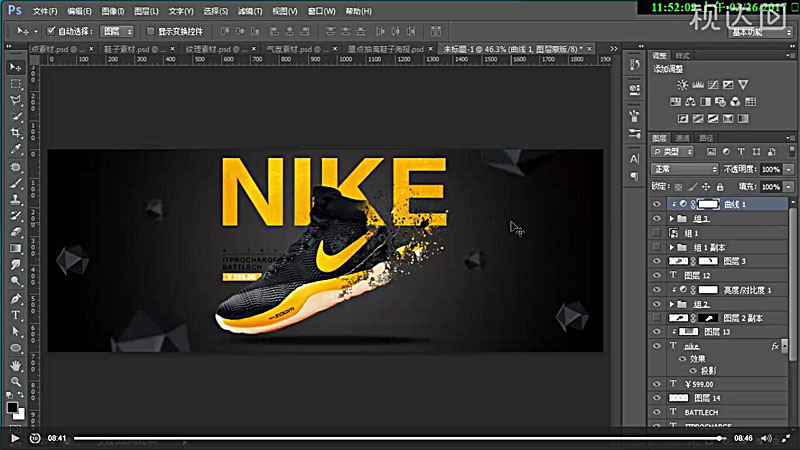Enable Show Transform Controls checkbox

pos(151,31)
